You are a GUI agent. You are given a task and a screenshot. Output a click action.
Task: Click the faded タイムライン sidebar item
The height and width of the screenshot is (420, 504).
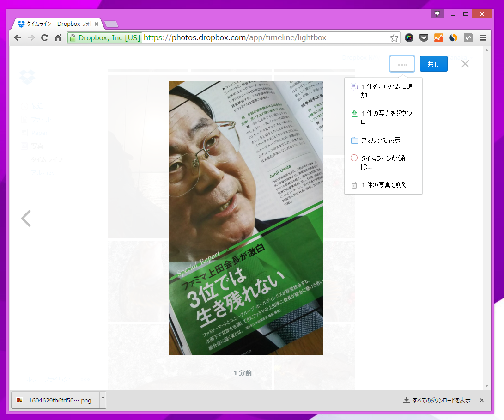tap(47, 159)
